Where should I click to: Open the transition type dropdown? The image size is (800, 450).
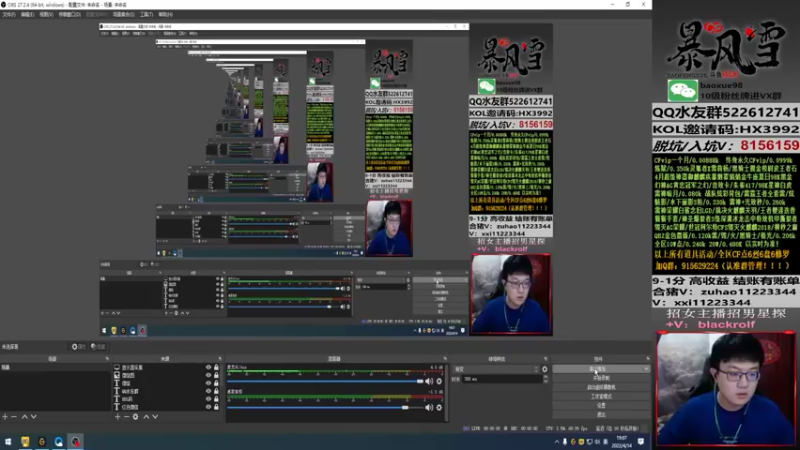tap(495, 369)
